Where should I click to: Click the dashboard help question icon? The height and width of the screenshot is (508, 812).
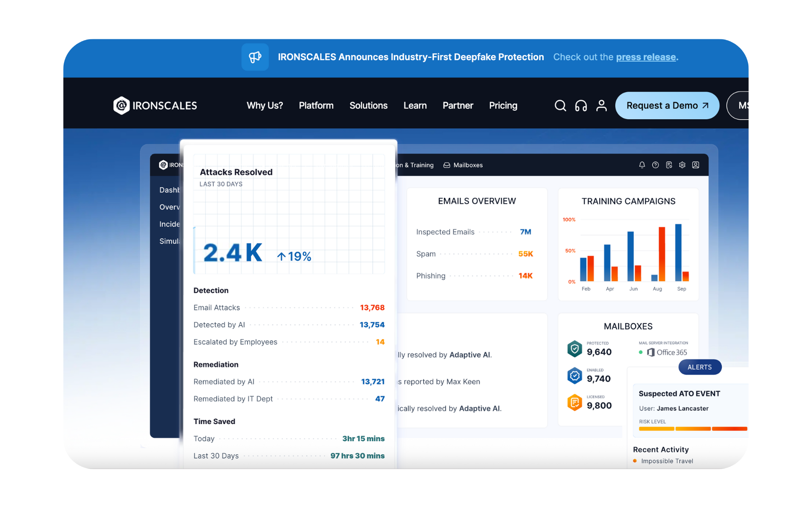pyautogui.click(x=655, y=165)
